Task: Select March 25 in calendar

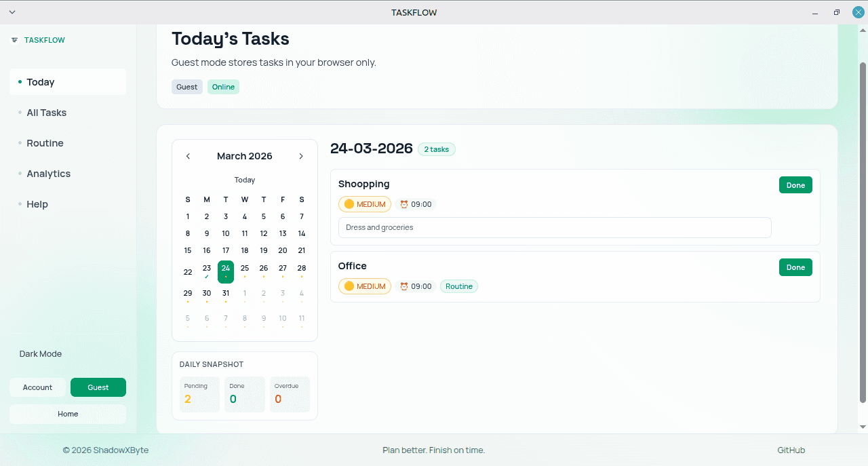Action: click(x=245, y=271)
